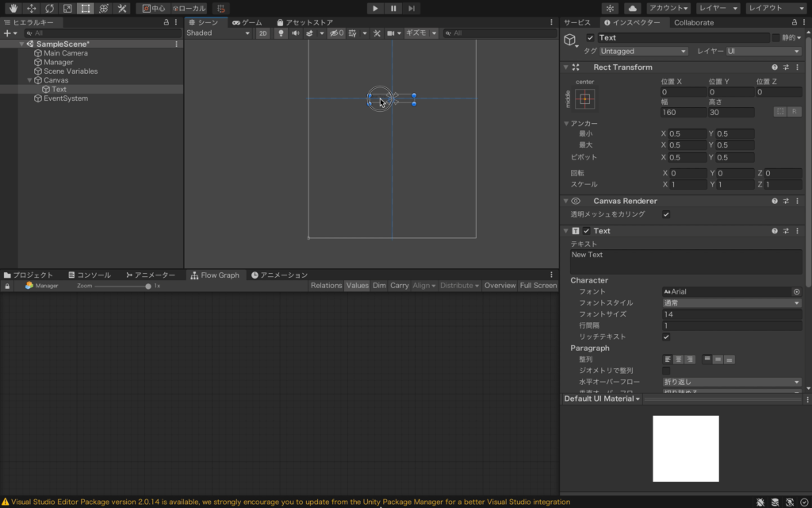
Task: Open the Shaded draw mode dropdown
Action: 219,33
